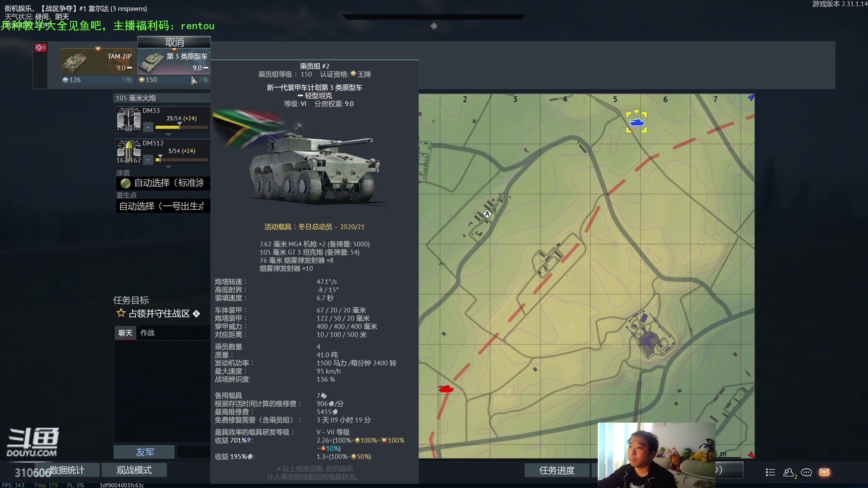The height and width of the screenshot is (488, 868).
Task: Click map grid column label 3
Action: pyautogui.click(x=515, y=99)
